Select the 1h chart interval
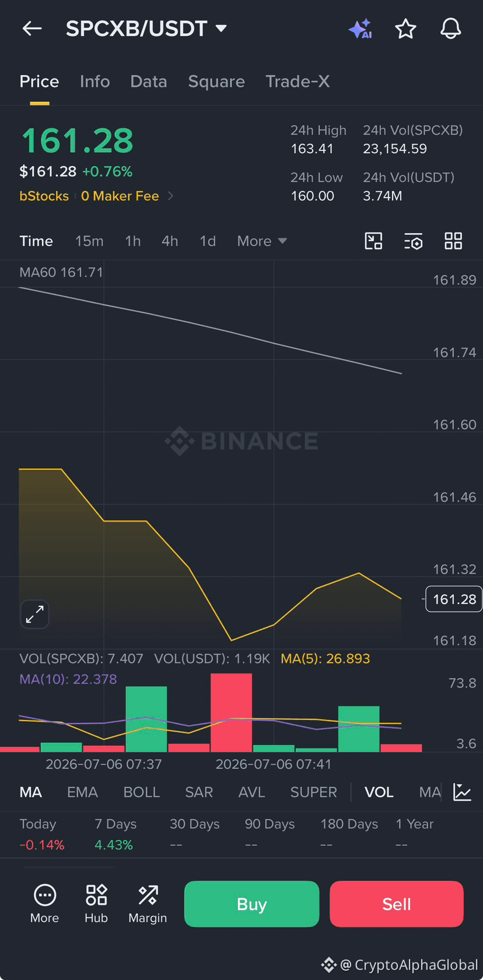 133,241
